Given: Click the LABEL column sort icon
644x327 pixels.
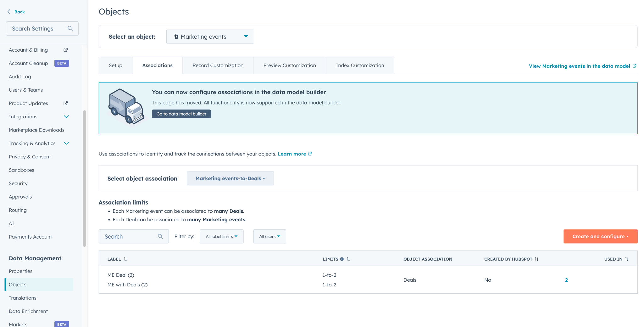Looking at the screenshot, I should point(125,259).
